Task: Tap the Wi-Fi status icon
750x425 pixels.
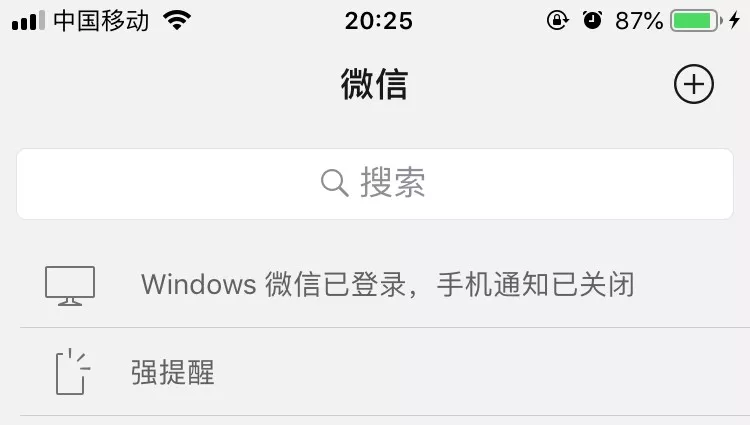Action: pos(177,21)
